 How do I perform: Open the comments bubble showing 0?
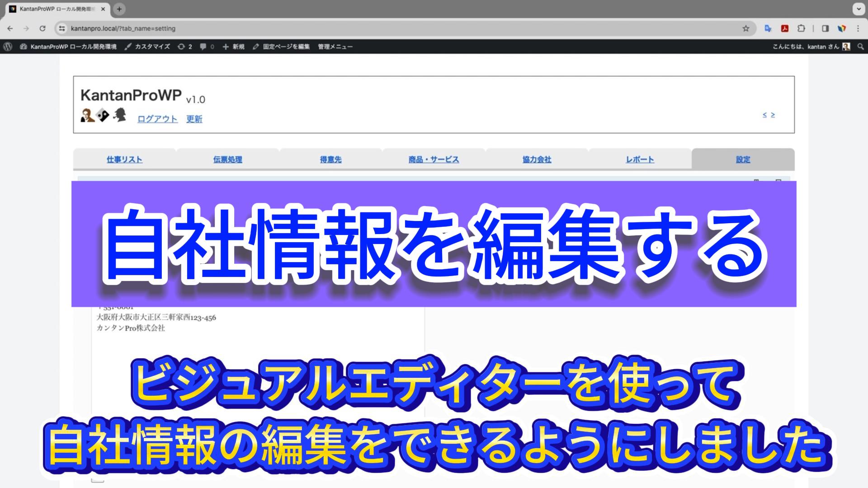pos(207,47)
